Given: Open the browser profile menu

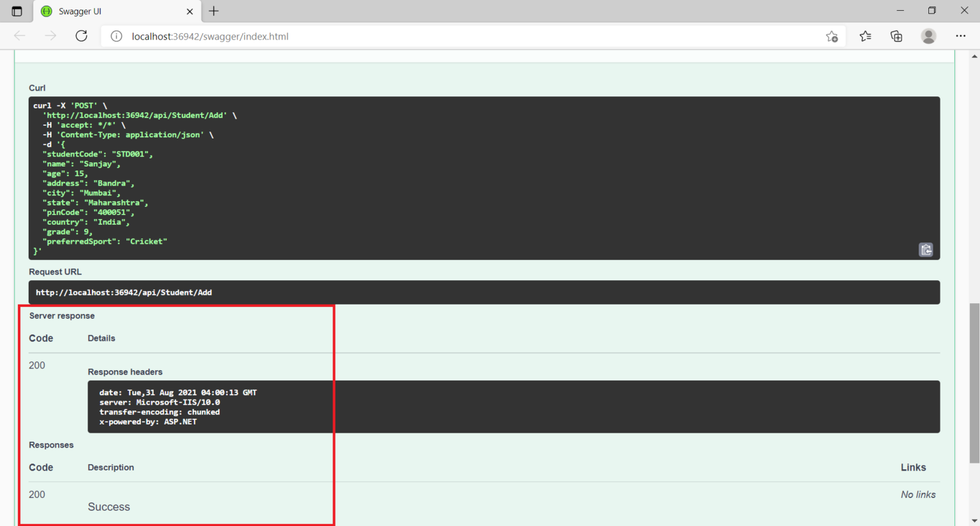Looking at the screenshot, I should click(x=928, y=36).
